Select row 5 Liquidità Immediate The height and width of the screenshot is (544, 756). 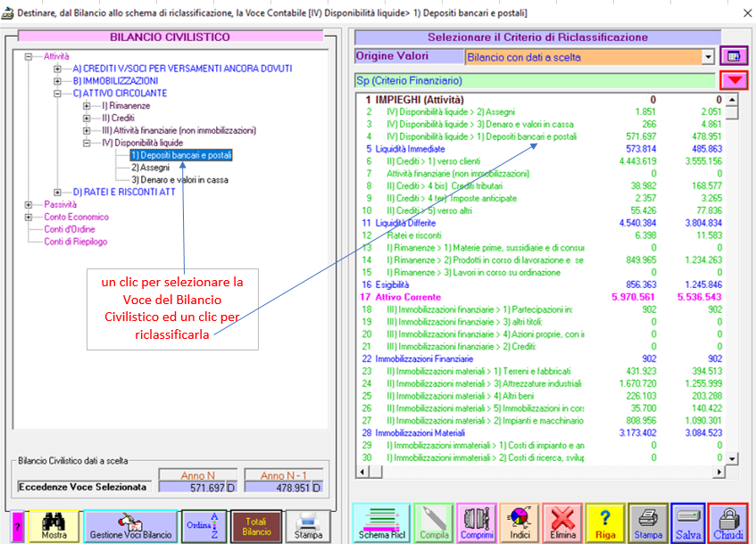click(x=543, y=149)
